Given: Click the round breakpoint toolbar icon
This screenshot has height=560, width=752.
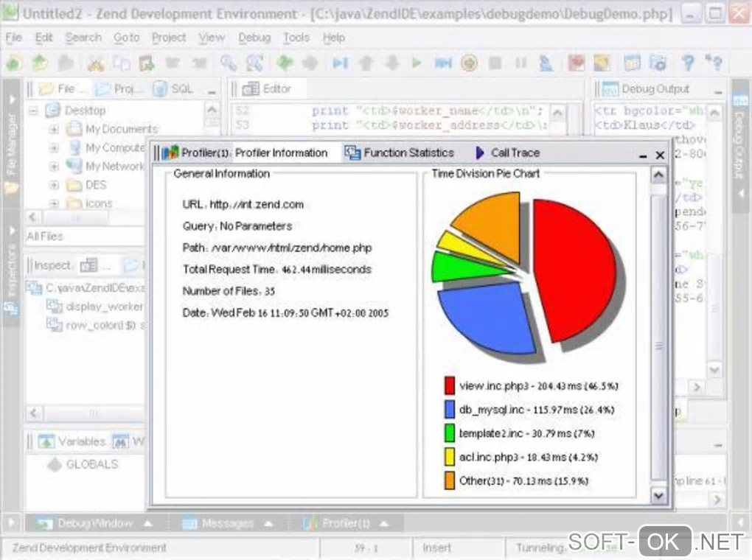Looking at the screenshot, I should point(469,63).
